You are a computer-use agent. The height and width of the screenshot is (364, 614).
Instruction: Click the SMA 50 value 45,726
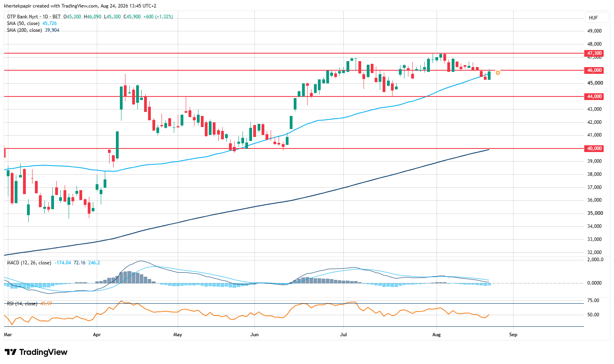point(50,23)
